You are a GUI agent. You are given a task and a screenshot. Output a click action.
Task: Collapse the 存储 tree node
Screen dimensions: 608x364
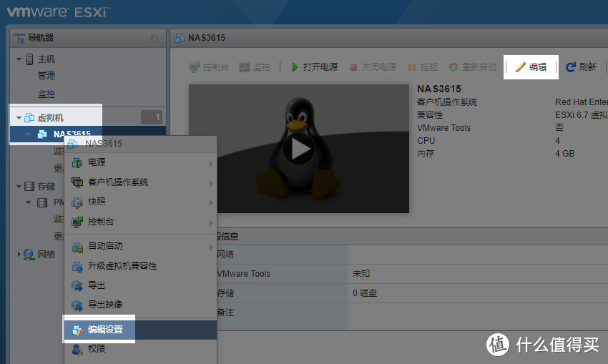click(x=19, y=187)
